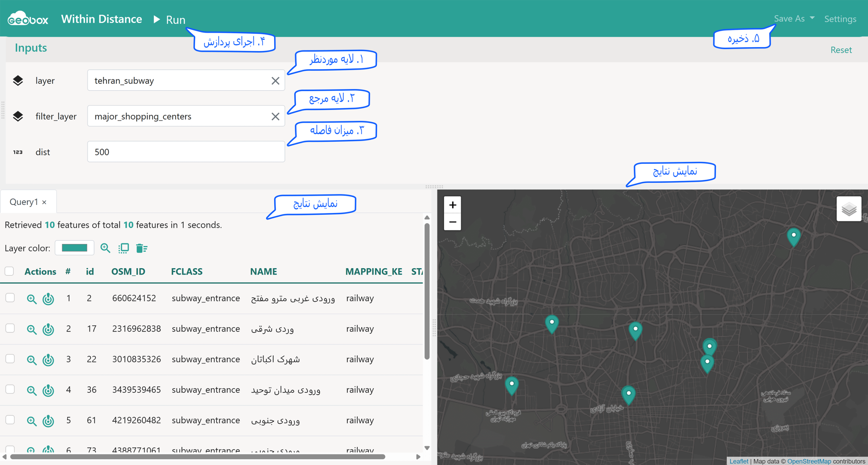Zoom to feature in row 1
This screenshot has width=868, height=465.
click(32, 299)
